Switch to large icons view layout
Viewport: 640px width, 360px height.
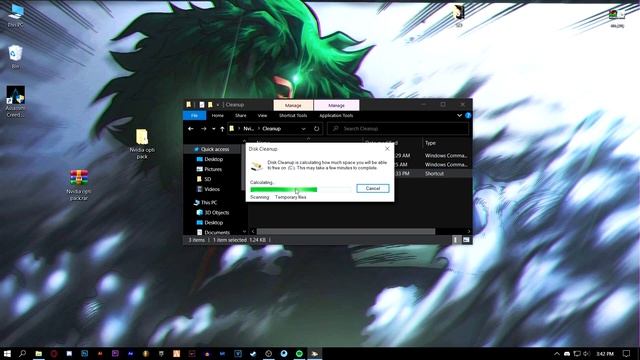tap(466, 240)
